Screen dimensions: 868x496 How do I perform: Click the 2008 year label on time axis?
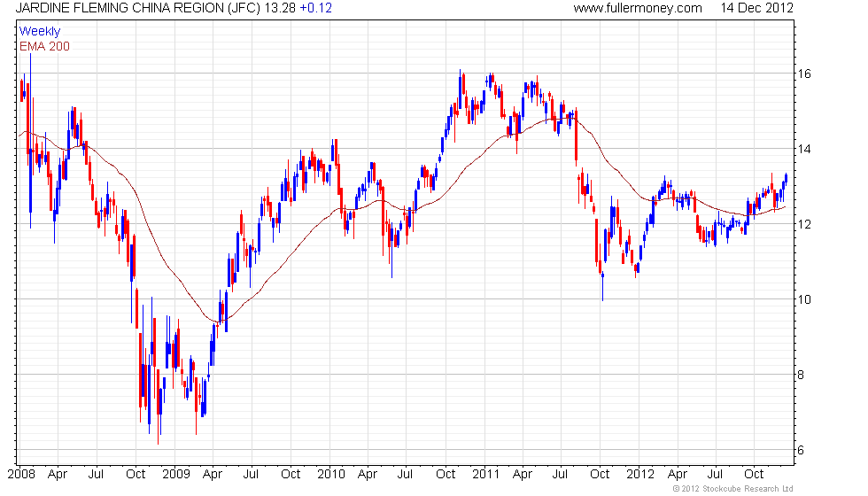click(21, 474)
